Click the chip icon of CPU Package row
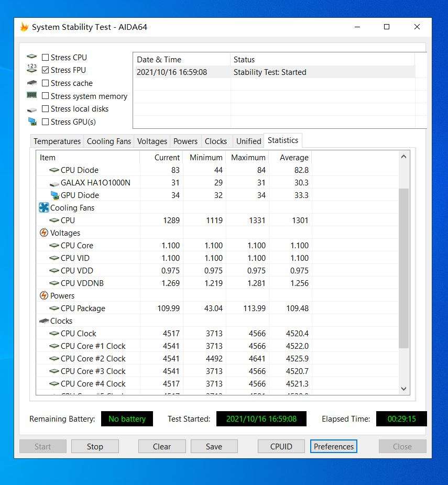The width and height of the screenshot is (448, 485). tap(54, 308)
